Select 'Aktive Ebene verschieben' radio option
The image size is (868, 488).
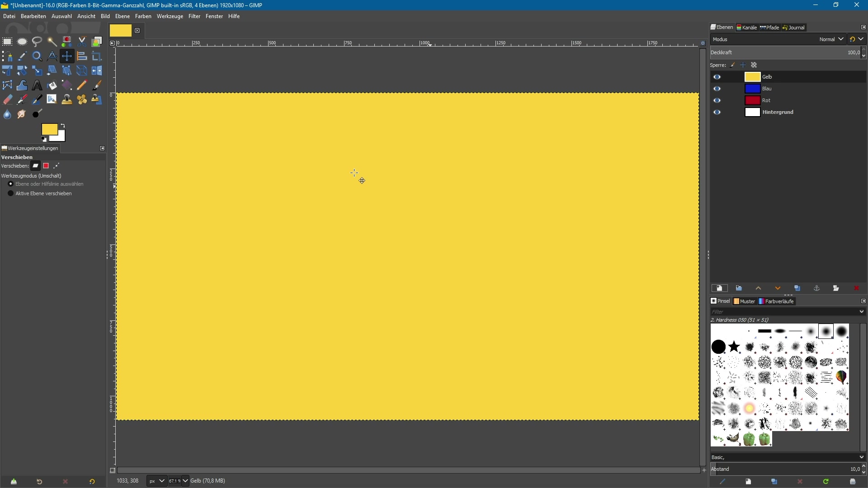[x=11, y=194]
